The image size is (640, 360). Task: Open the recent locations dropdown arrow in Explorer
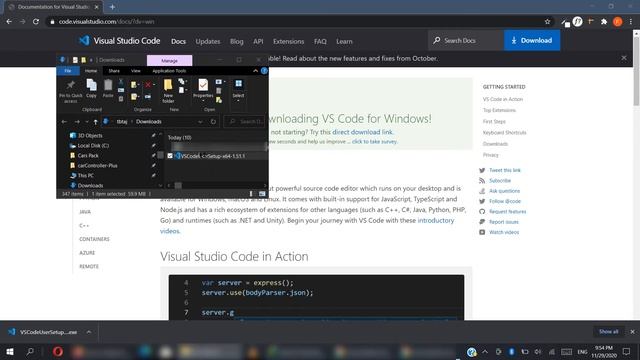point(87,122)
